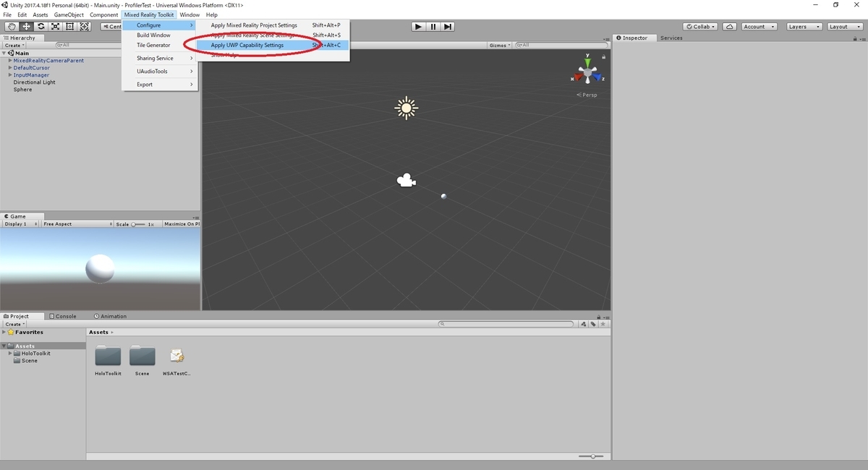Screen dimensions: 868x470
Task: Open the Layers dropdown
Action: (x=803, y=27)
